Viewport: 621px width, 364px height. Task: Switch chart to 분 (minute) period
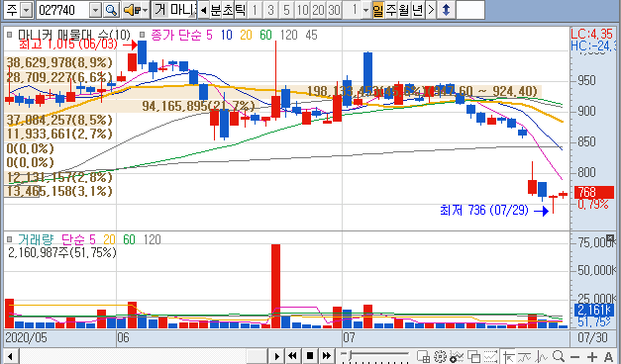216,10
